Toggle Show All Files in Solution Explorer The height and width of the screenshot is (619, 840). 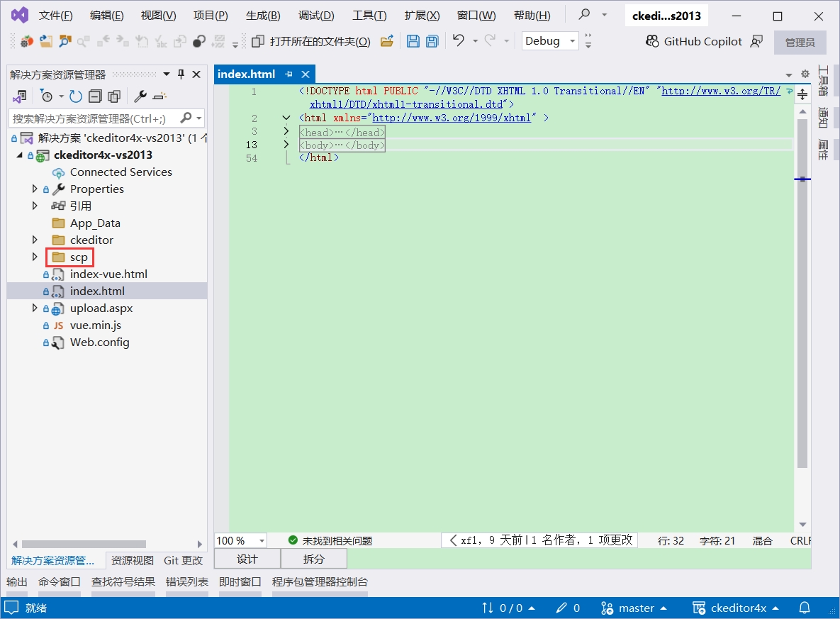114,96
